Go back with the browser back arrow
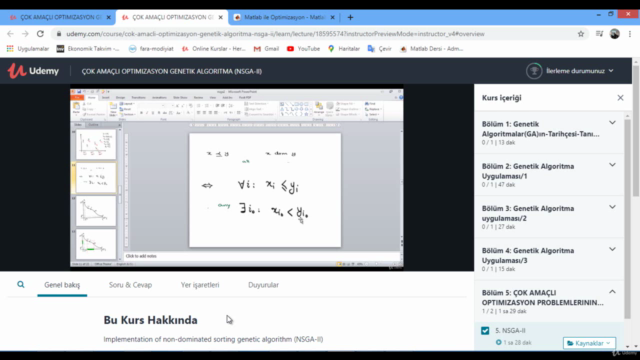The image size is (640, 360). 10,34
